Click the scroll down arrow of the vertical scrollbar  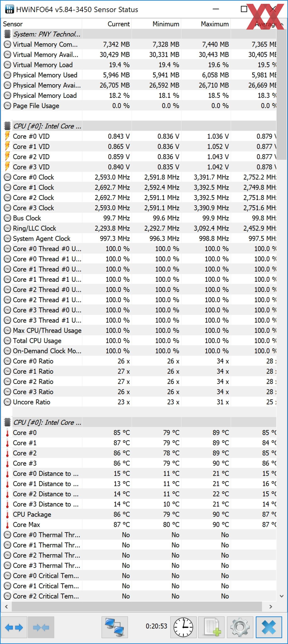tap(282, 596)
